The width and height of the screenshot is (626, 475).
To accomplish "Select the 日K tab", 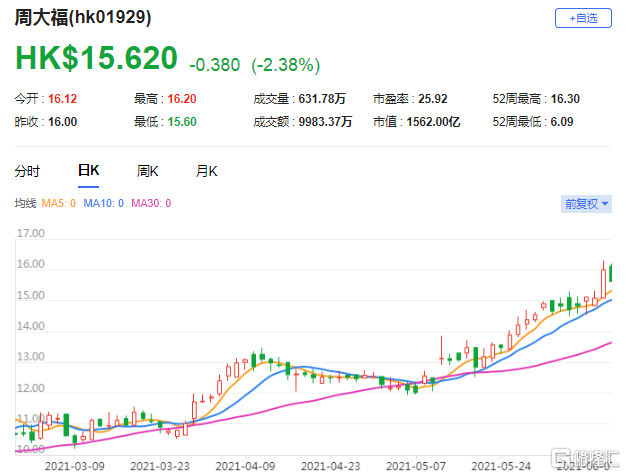I will coord(88,171).
